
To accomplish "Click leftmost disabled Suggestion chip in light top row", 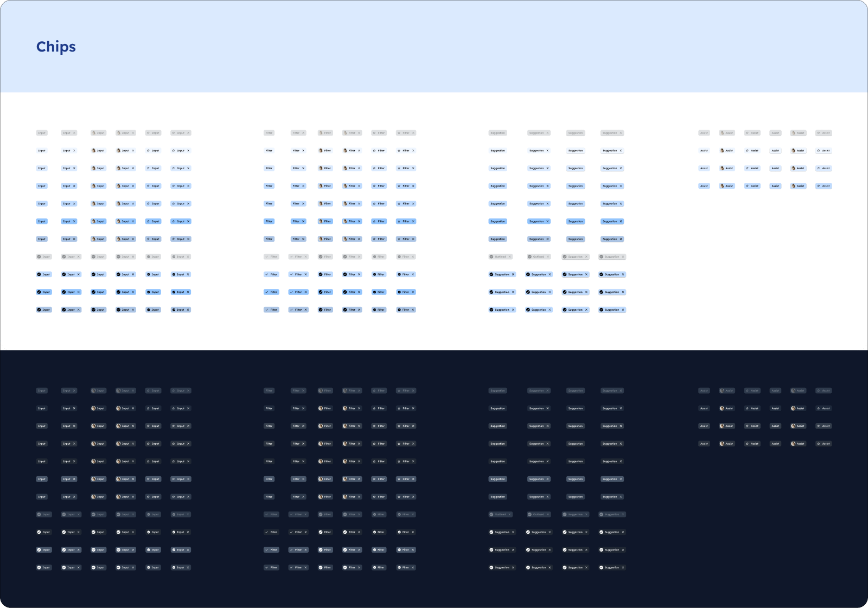I will coord(497,133).
